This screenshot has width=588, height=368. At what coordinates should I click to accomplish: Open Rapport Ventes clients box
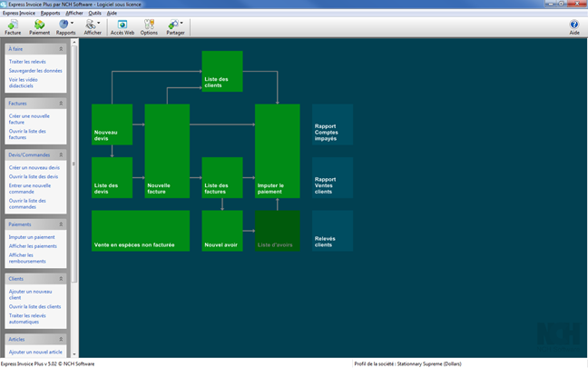(x=332, y=177)
